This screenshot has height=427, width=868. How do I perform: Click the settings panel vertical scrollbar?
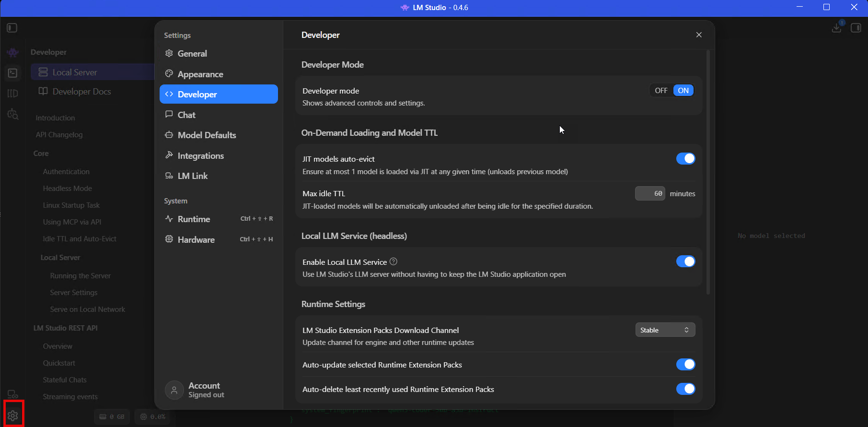[x=708, y=173]
